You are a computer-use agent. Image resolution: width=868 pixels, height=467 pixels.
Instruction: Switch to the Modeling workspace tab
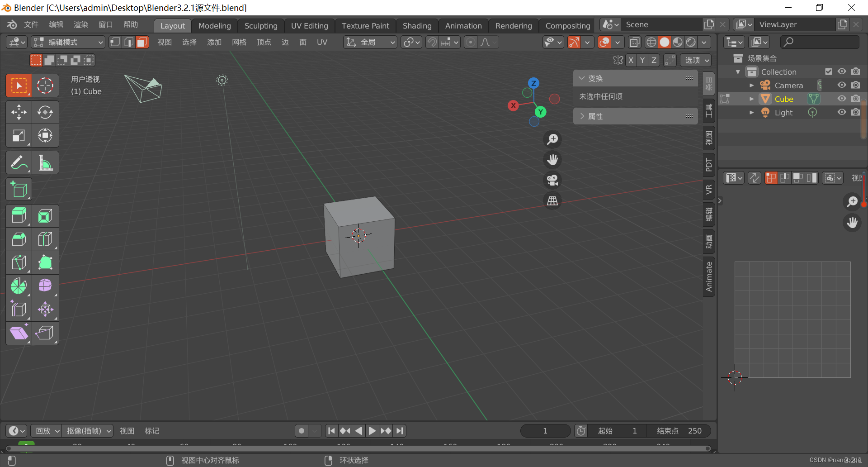[214, 26]
